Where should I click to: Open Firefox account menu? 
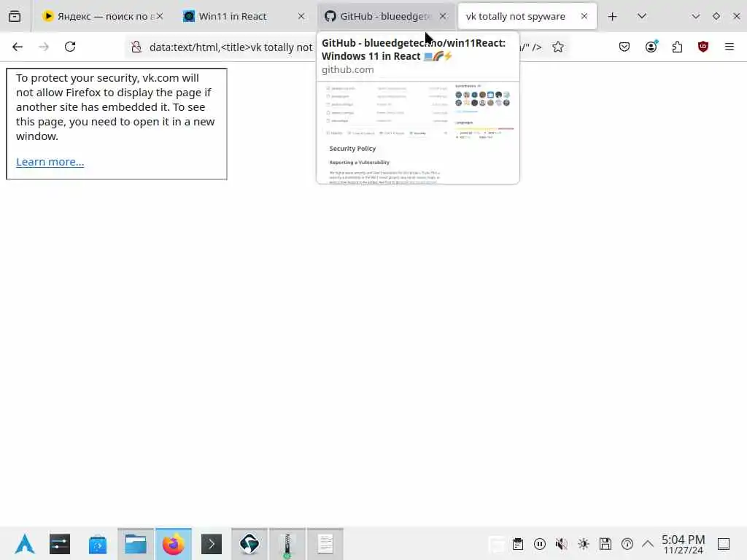point(651,47)
